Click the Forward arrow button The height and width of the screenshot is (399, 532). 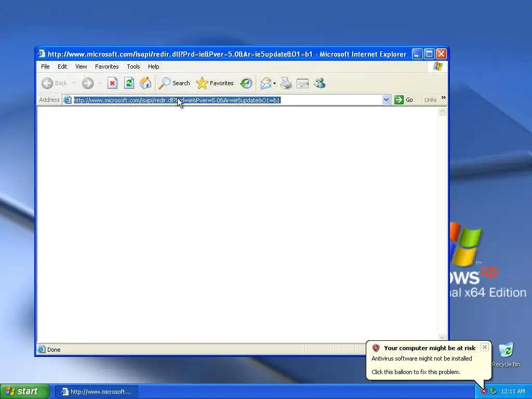click(x=88, y=83)
